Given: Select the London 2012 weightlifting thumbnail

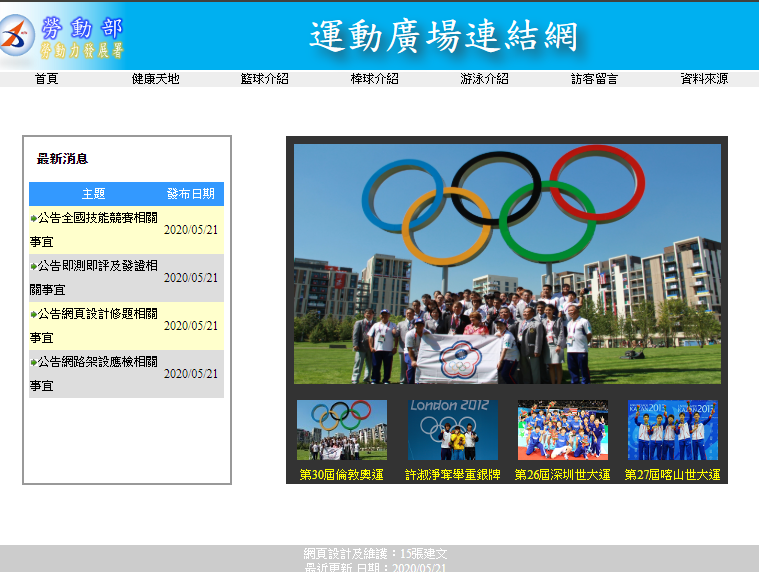Looking at the screenshot, I should 453,430.
